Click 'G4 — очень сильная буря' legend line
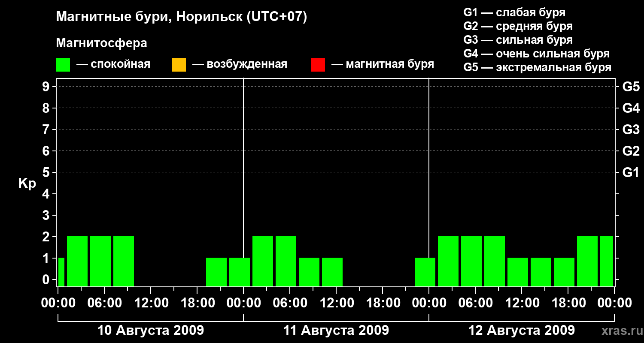Screen dimensions: 644x343 tap(536, 54)
